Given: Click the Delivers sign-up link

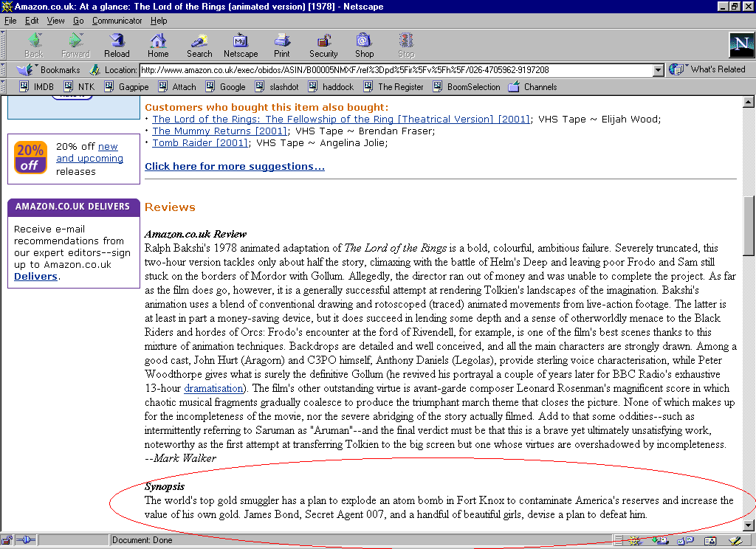Looking at the screenshot, I should pos(35,276).
